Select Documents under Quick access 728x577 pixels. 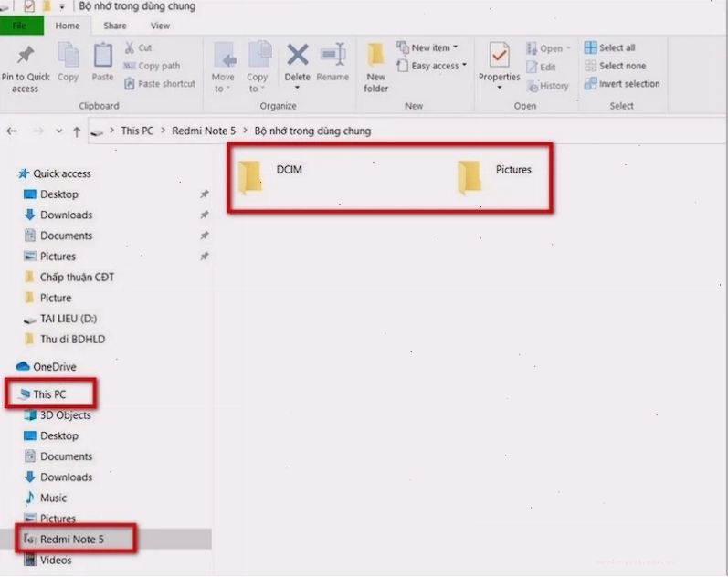[58, 236]
